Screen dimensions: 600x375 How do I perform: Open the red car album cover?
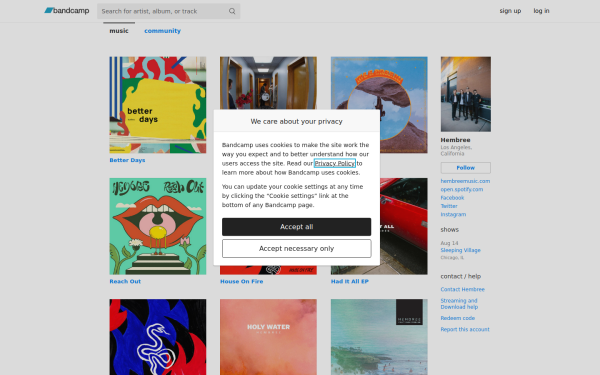click(x=404, y=226)
